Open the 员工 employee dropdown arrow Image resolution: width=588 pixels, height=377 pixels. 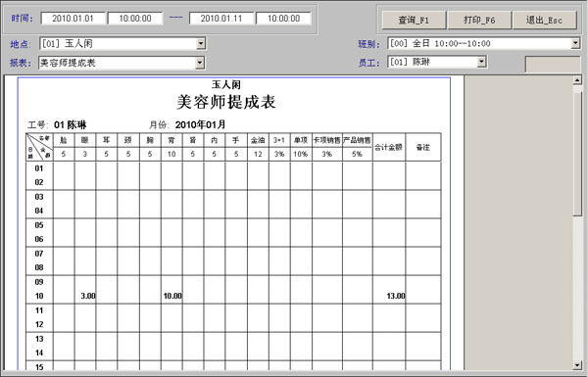pos(481,62)
